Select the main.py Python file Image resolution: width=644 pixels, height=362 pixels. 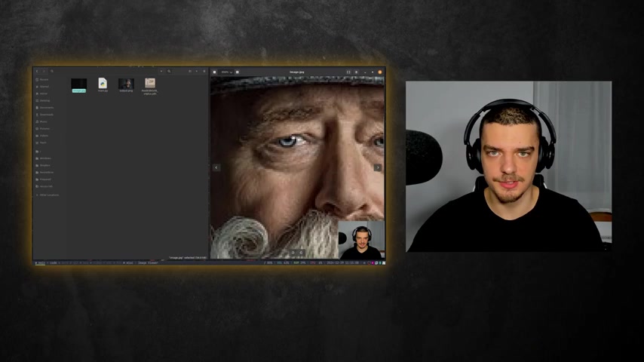pos(103,85)
